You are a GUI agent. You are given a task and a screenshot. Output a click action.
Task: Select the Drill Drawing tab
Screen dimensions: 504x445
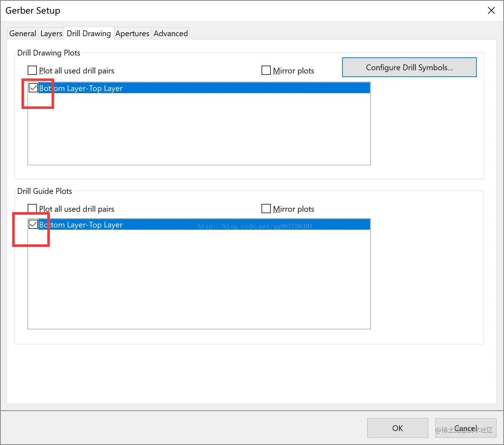click(x=89, y=33)
